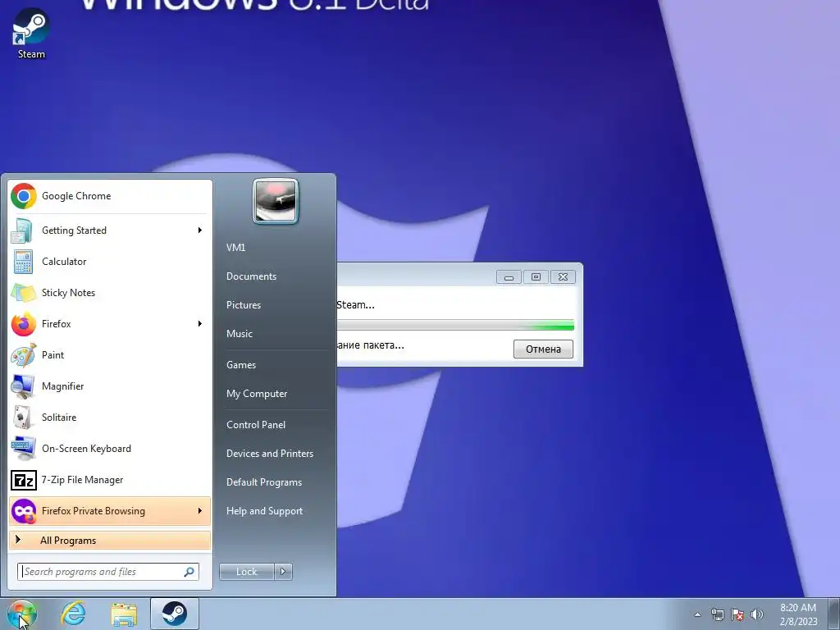Viewport: 840px width, 630px height.
Task: Close the Steam installer window
Action: click(x=563, y=277)
